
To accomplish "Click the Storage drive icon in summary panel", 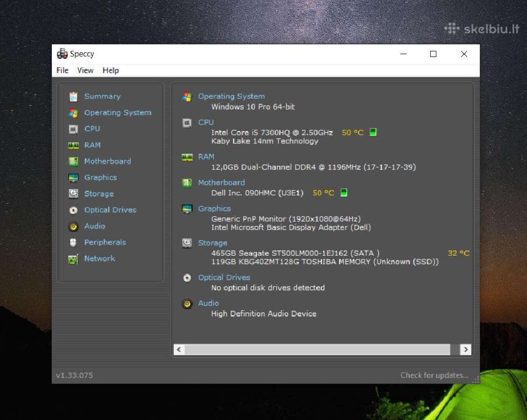I will click(187, 243).
